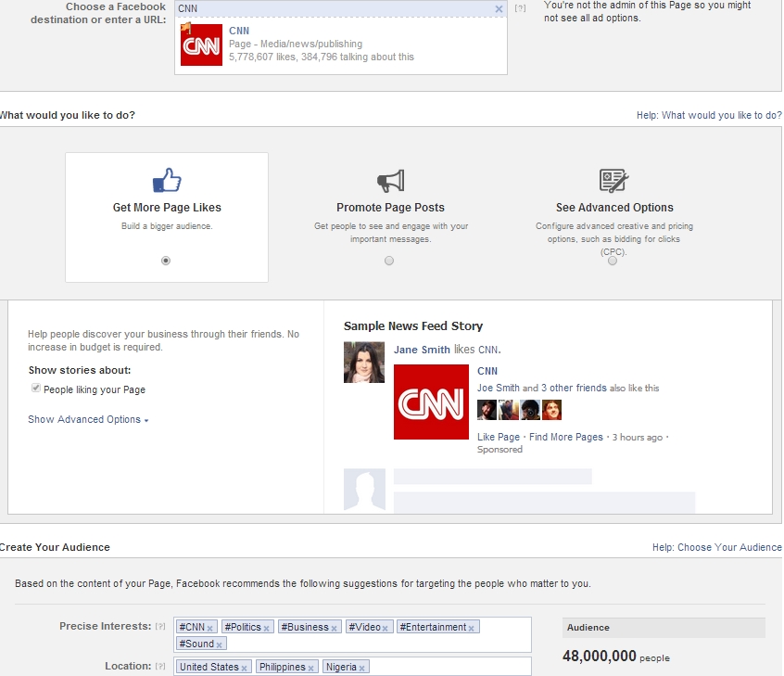The height and width of the screenshot is (676, 784).
Task: Open the CNN page link in destination result
Action: (x=238, y=31)
